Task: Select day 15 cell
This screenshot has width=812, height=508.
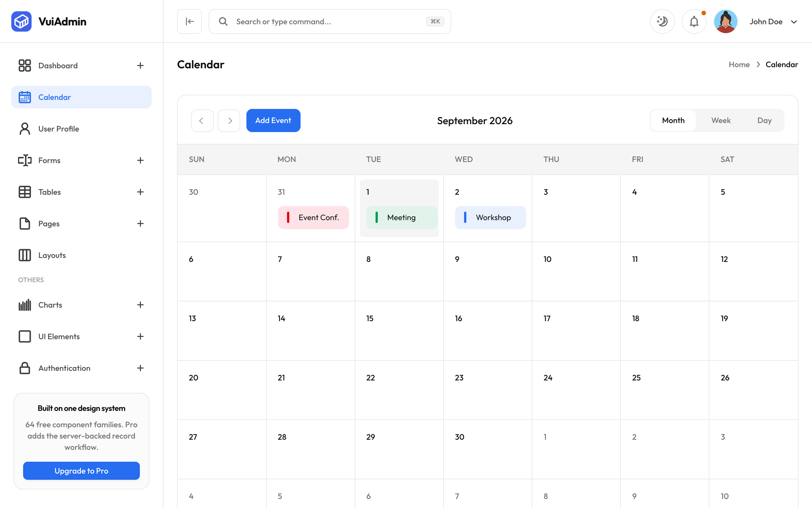Action: pos(399,330)
